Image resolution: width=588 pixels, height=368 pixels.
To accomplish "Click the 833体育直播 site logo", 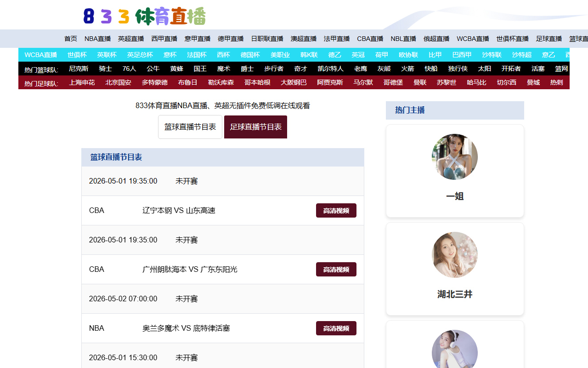I will coord(144,16).
